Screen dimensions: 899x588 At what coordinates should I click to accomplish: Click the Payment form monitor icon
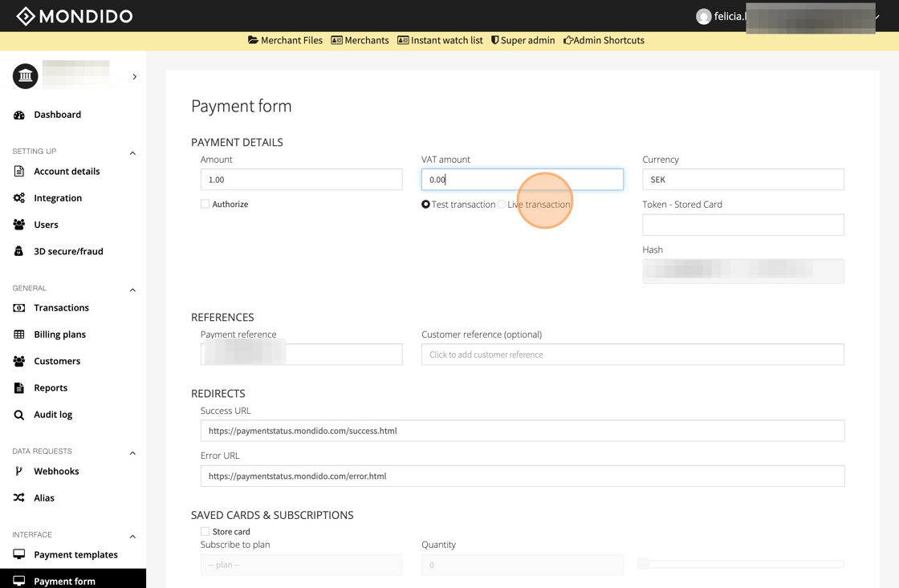[x=19, y=581]
